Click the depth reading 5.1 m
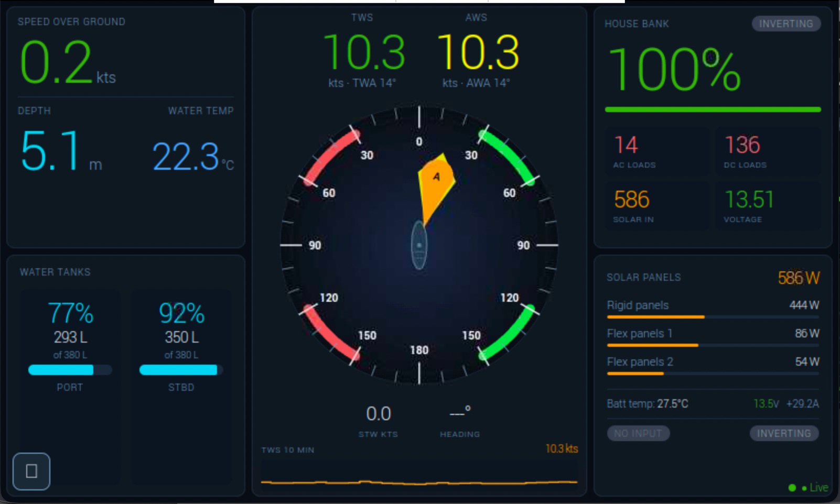This screenshot has height=504, width=840. click(x=61, y=151)
